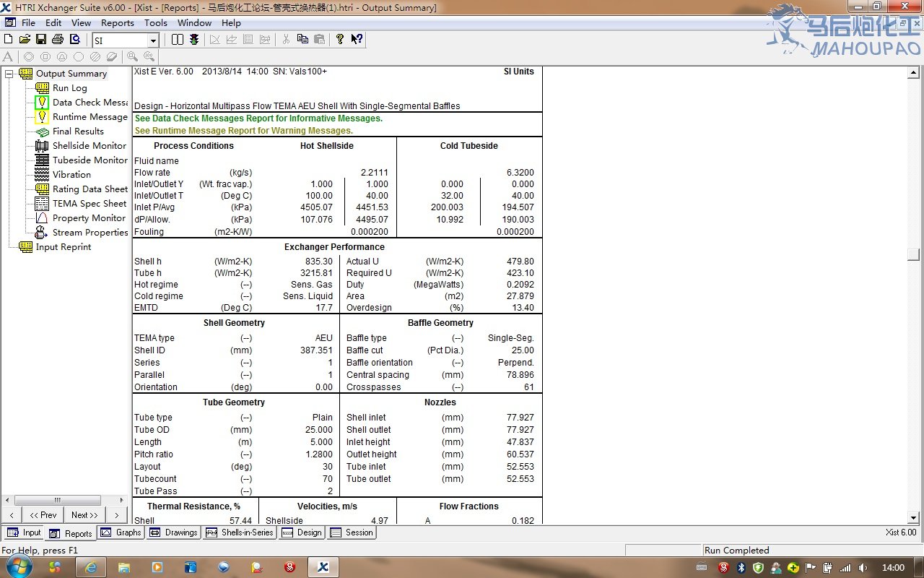
Task: Switch to the Reports tab
Action: click(71, 533)
